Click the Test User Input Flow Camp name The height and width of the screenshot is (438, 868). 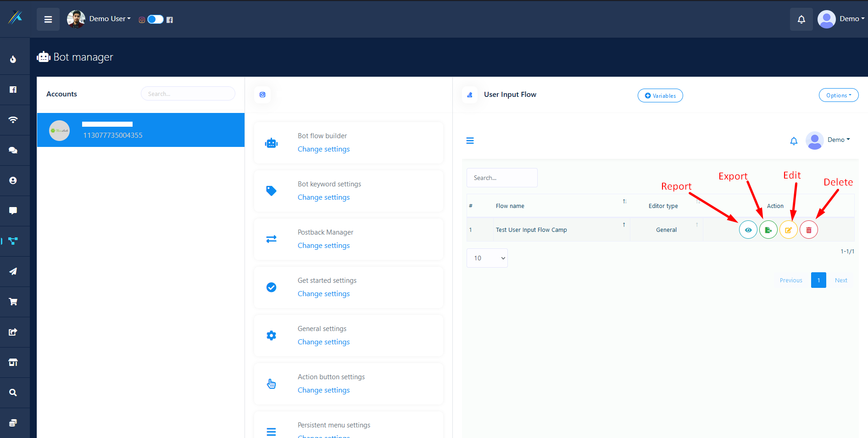click(531, 230)
